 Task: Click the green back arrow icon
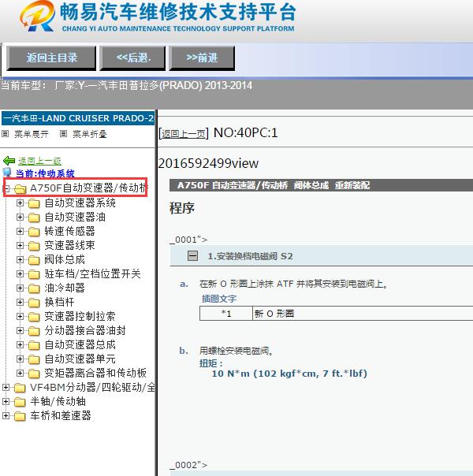[9, 161]
